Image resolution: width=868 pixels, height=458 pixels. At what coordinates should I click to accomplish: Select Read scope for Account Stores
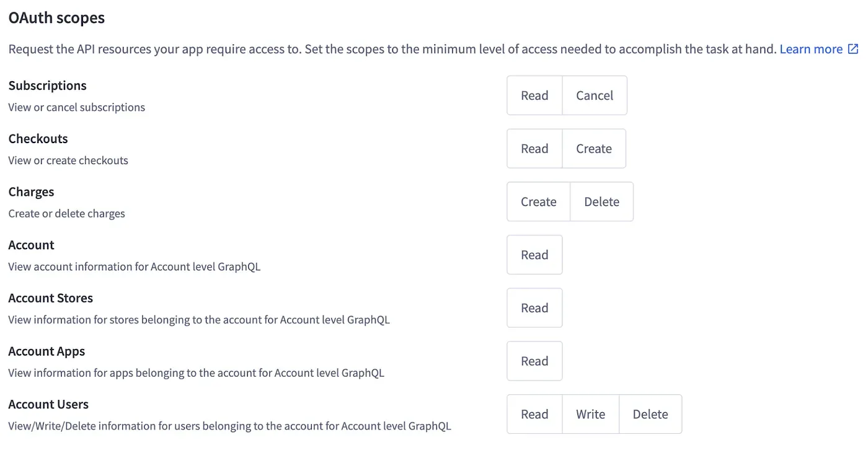(x=534, y=308)
